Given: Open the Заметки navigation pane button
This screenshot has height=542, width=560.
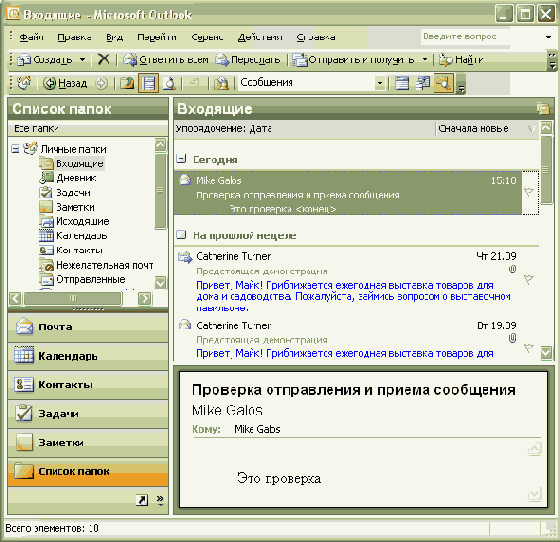Looking at the screenshot, I should (x=88, y=443).
